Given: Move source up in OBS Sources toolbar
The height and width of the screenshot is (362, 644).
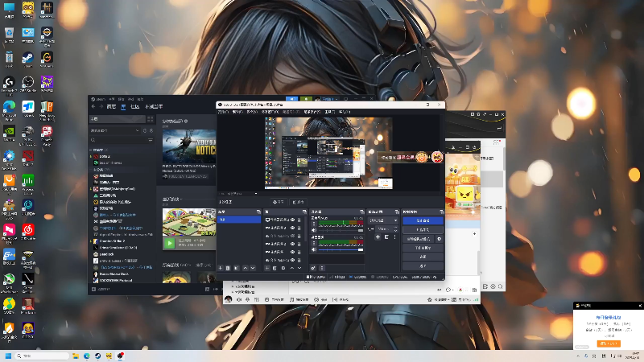Looking at the screenshot, I should (292, 268).
